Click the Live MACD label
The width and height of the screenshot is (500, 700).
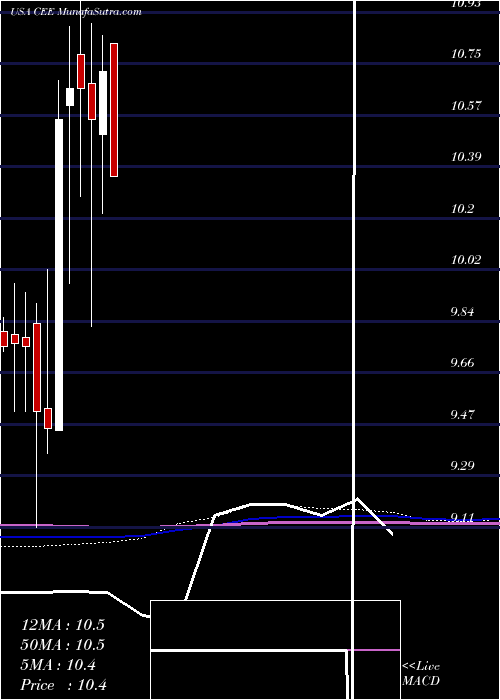point(421,673)
